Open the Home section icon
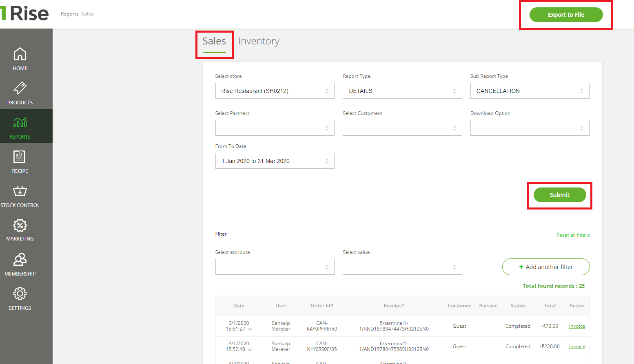This screenshot has height=364, width=634. pyautogui.click(x=20, y=54)
